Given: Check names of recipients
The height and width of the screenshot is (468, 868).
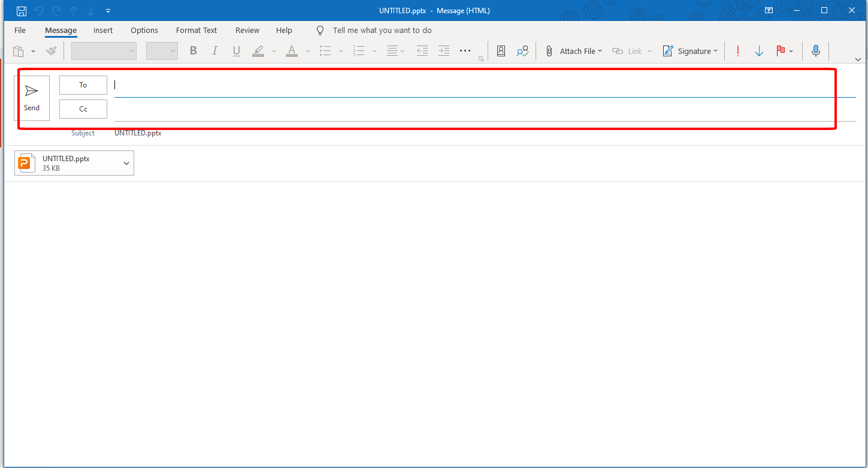Looking at the screenshot, I should pyautogui.click(x=522, y=50).
